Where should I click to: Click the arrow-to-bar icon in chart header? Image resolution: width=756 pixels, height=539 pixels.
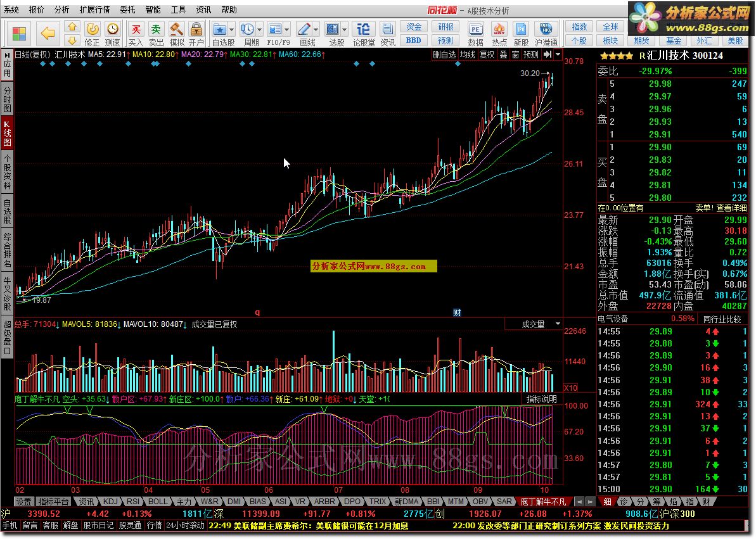point(548,54)
